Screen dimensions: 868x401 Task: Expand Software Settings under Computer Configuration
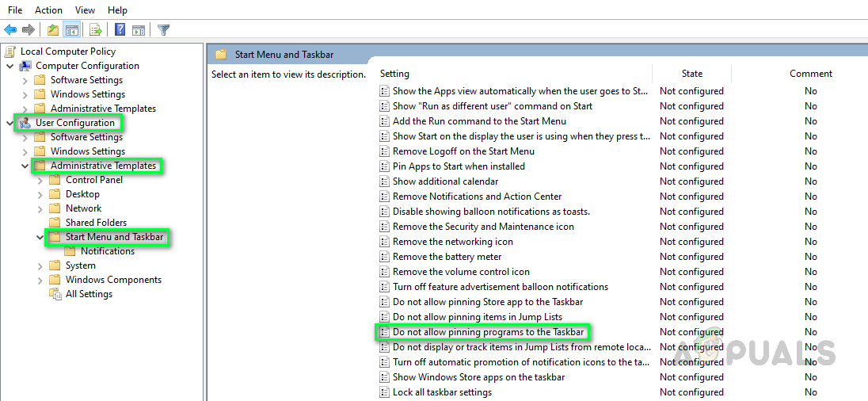(x=25, y=80)
